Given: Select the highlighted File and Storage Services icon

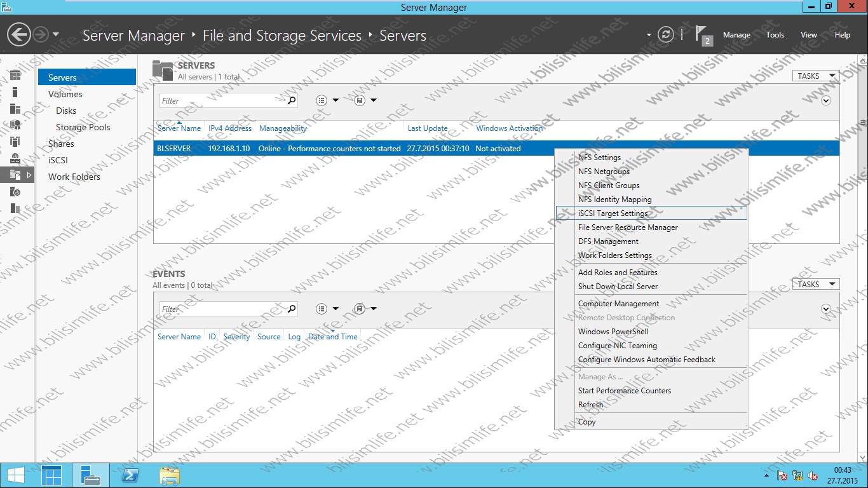Looking at the screenshot, I should coord(15,175).
